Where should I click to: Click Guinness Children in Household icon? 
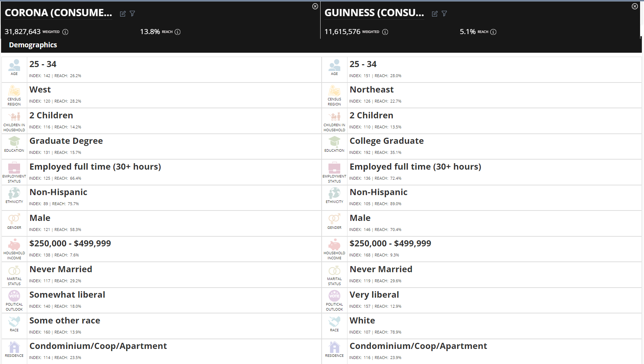click(x=335, y=117)
